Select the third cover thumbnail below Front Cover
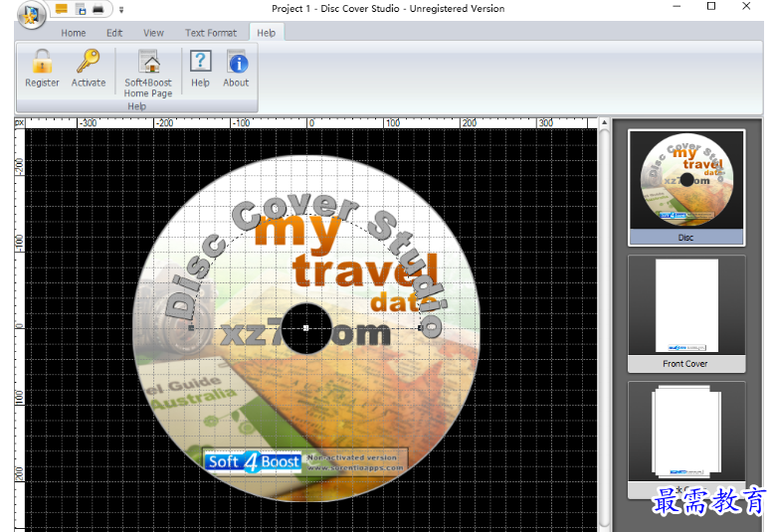The height and width of the screenshot is (532, 775). [x=686, y=438]
